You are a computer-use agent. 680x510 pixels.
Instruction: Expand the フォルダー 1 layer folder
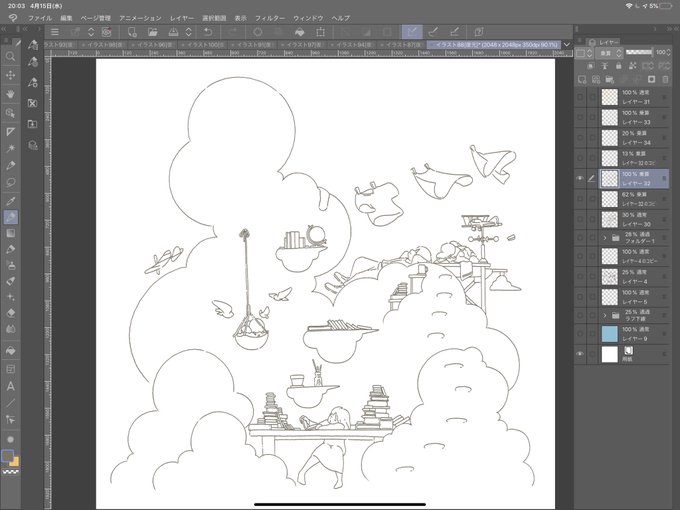coord(605,238)
